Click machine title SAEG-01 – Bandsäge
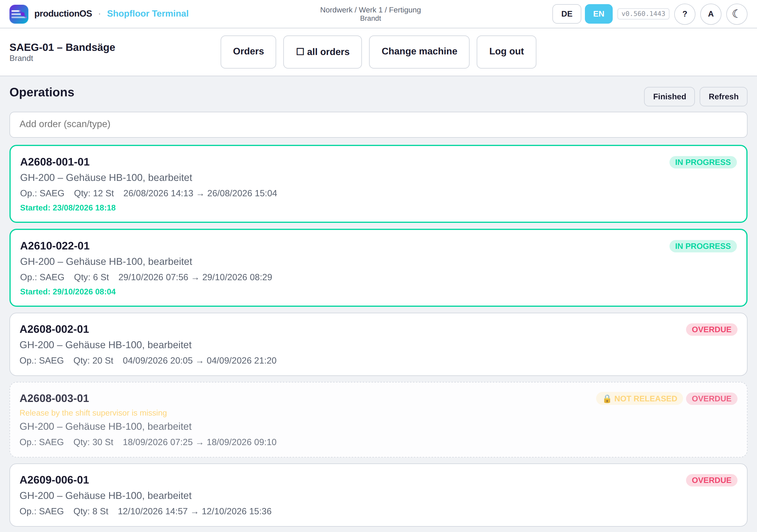Viewport: 757px width, 532px height. (x=62, y=48)
